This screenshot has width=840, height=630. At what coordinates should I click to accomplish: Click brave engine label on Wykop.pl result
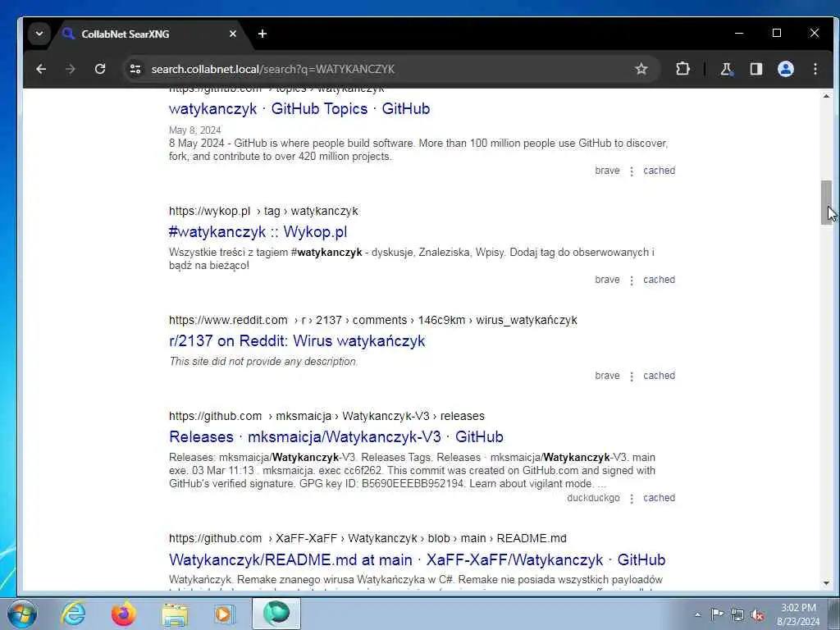pyautogui.click(x=607, y=280)
